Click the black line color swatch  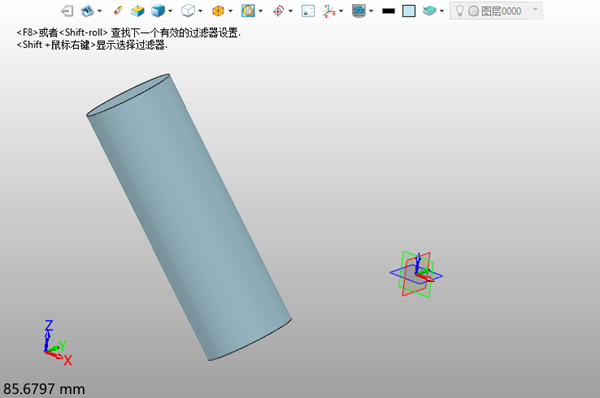(x=388, y=11)
